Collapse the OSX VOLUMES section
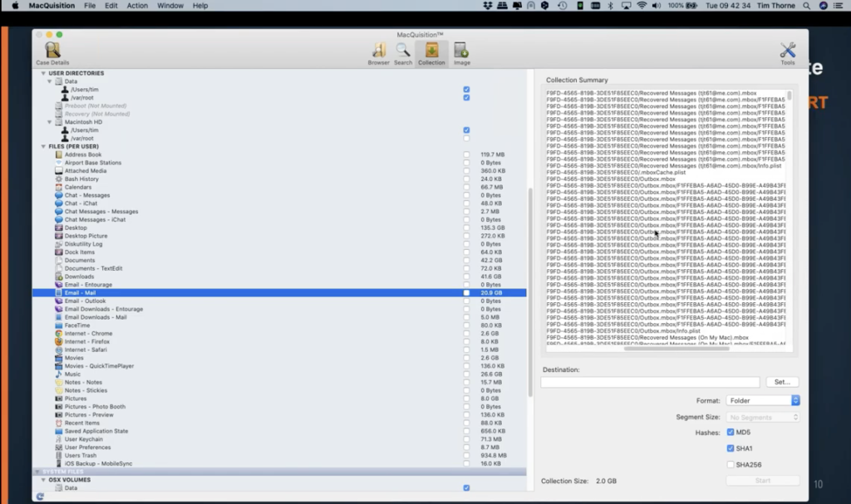Screen dimensions: 851x504 pyautogui.click(x=43, y=480)
